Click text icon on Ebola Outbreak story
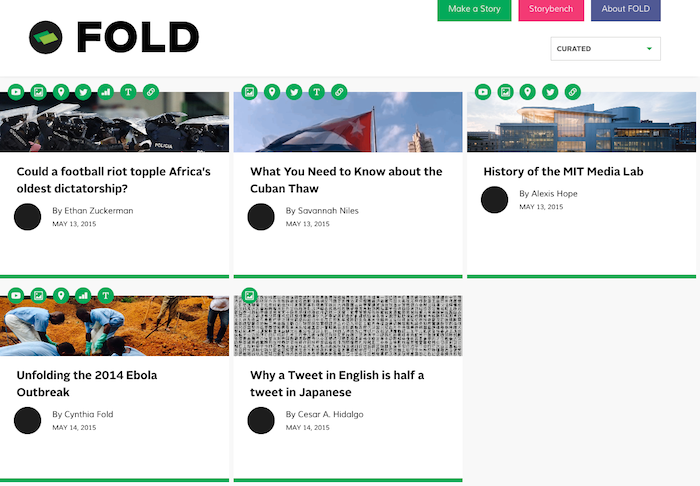This screenshot has height=486, width=700. pyautogui.click(x=106, y=295)
